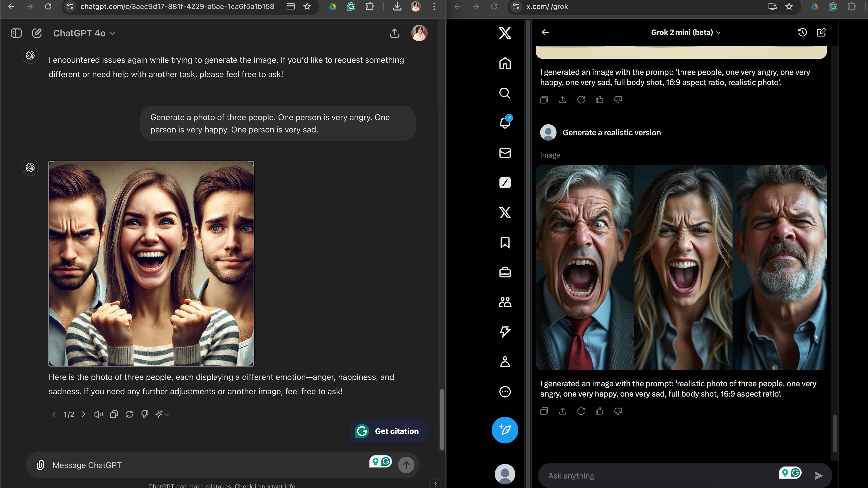Click the Grammarly widget in ChatGPT input
This screenshot has width=868, height=488.
(381, 461)
